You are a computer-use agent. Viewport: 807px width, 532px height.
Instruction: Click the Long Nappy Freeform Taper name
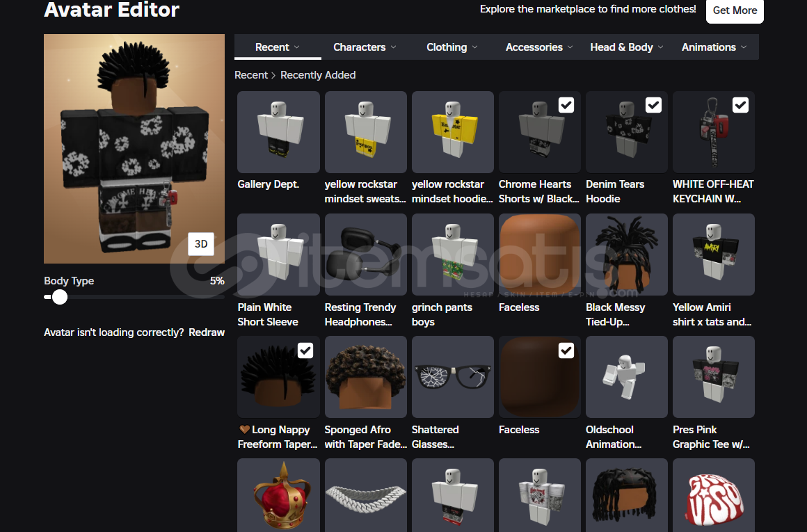tap(278, 437)
